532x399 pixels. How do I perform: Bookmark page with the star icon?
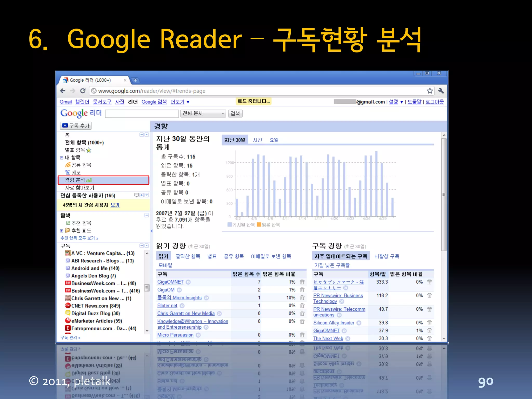coord(430,91)
